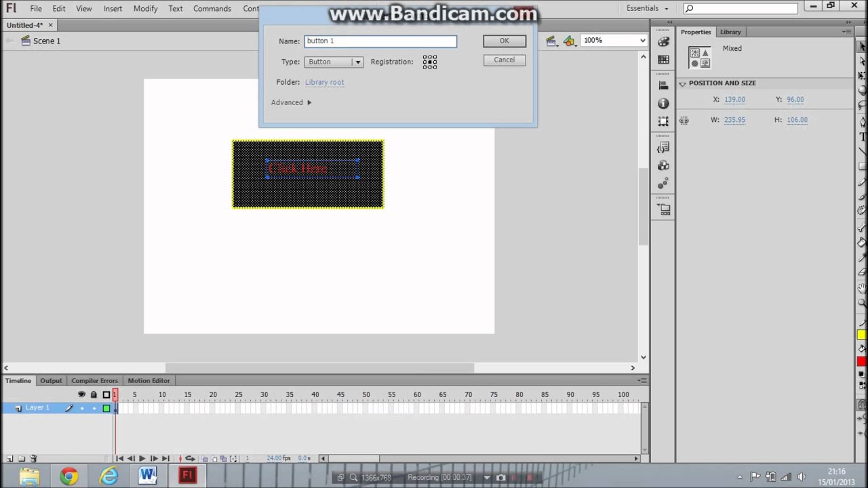The image size is (868, 488).
Task: Open the red fill color swatch
Action: pyautogui.click(x=862, y=361)
